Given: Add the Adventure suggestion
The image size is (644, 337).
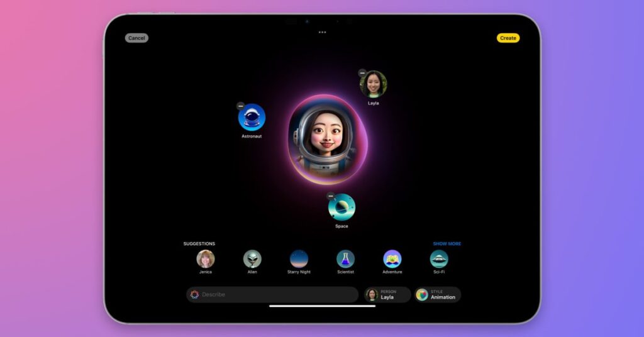Looking at the screenshot, I should [392, 259].
